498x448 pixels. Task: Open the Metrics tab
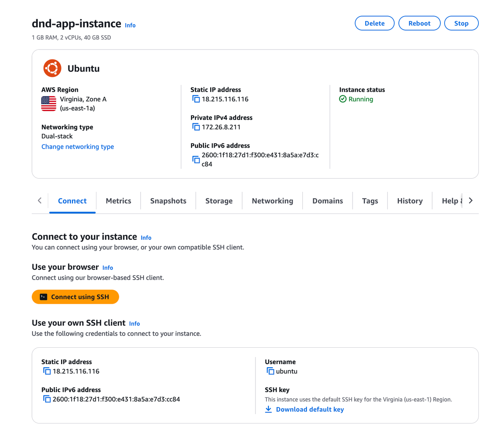pyautogui.click(x=118, y=201)
